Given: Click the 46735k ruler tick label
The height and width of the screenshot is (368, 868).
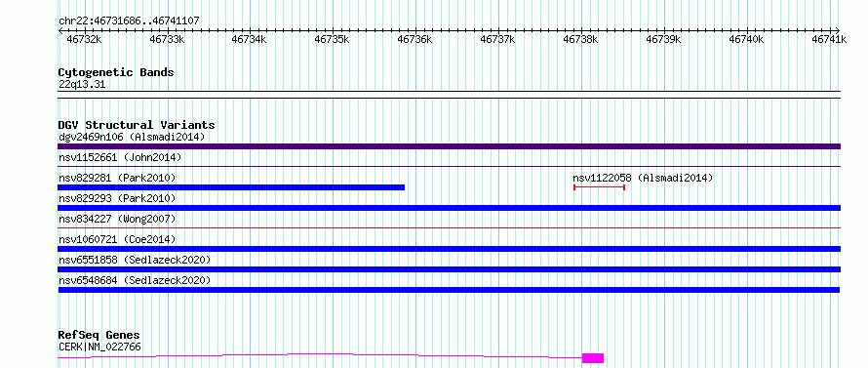Looking at the screenshot, I should (x=333, y=39).
